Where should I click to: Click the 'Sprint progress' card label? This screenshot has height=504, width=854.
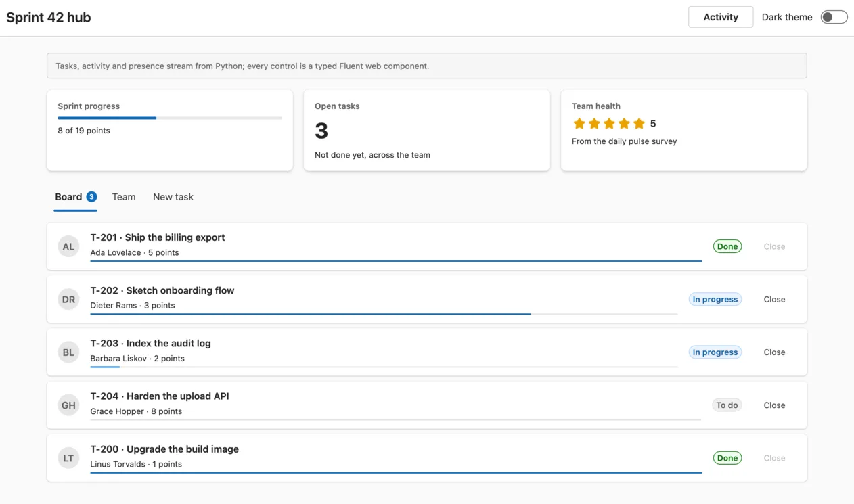coord(89,106)
